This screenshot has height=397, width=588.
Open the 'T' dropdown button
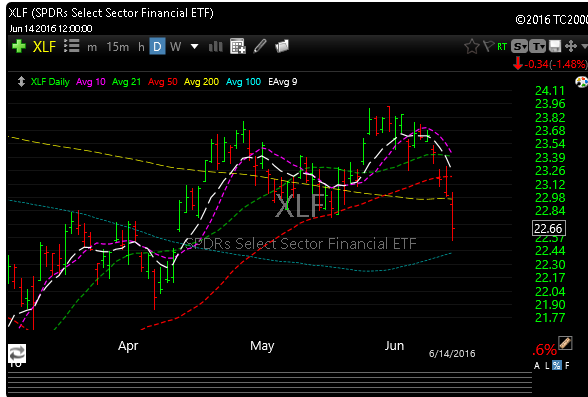[538, 46]
